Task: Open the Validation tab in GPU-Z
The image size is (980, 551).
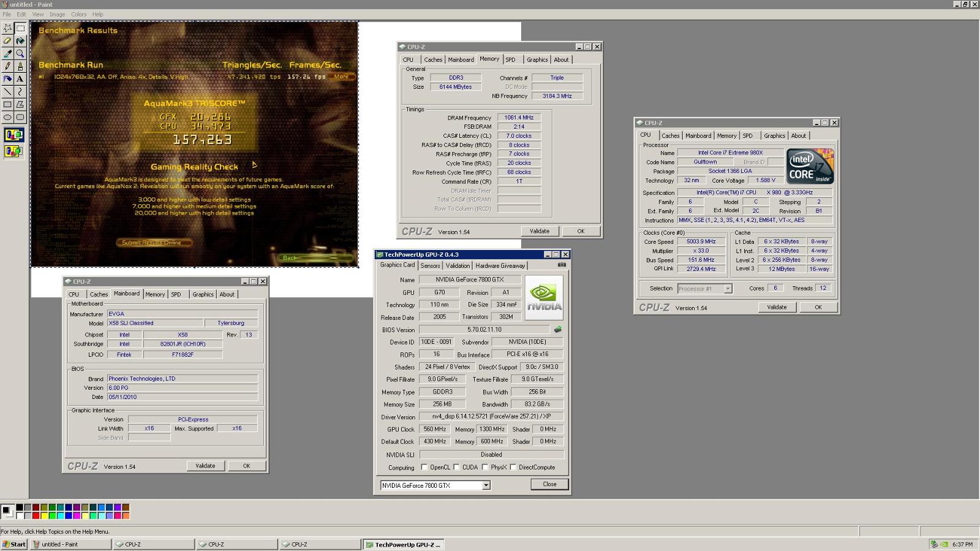Action: click(458, 265)
